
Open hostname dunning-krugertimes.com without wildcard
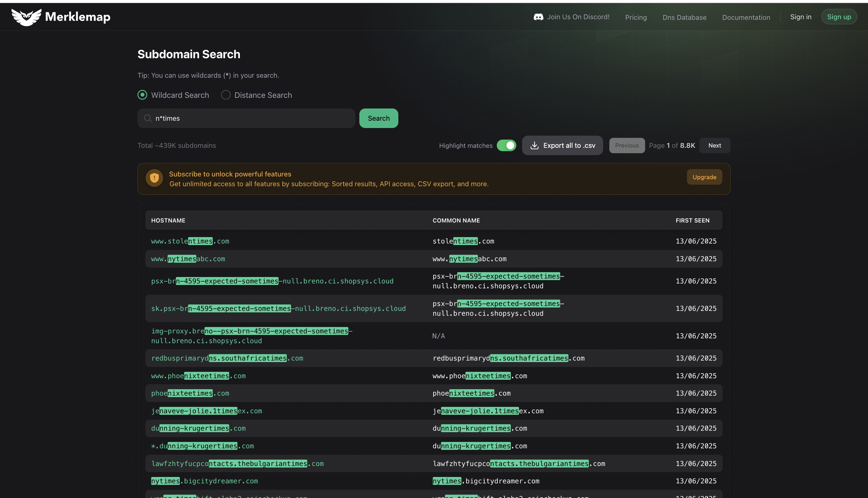pyautogui.click(x=198, y=428)
